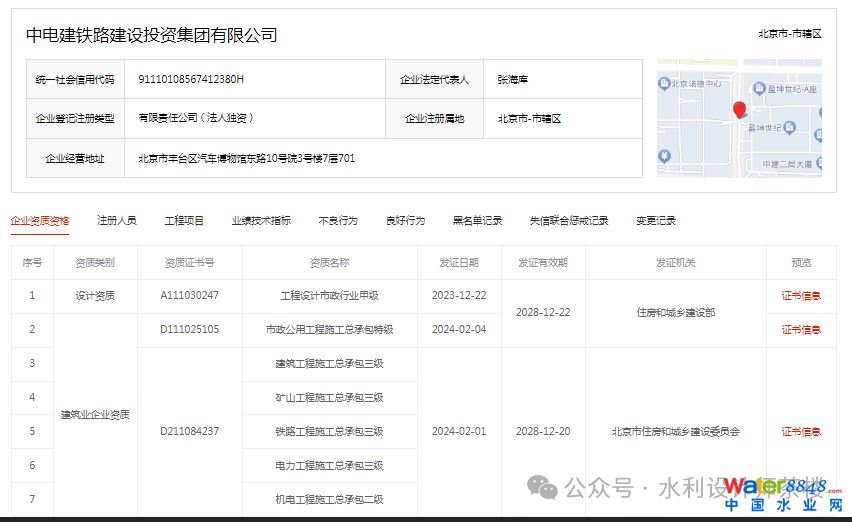Click the company location map thumbnail
852x522 pixels.
739,118
